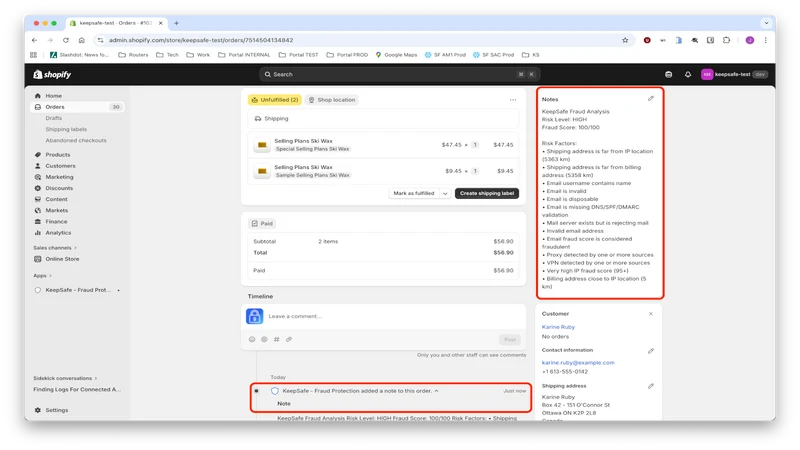Mention staff with the @ icon
800x450 pixels.
[264, 339]
